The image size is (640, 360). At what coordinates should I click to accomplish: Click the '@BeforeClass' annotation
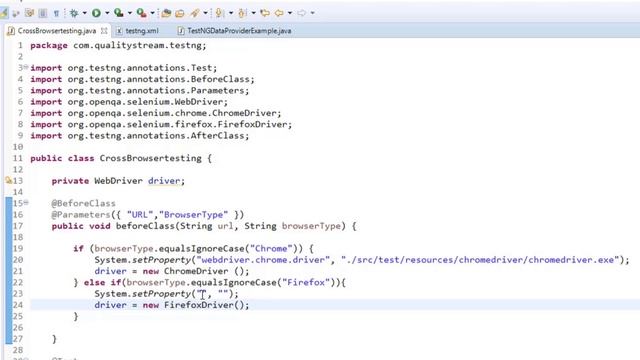[84, 203]
